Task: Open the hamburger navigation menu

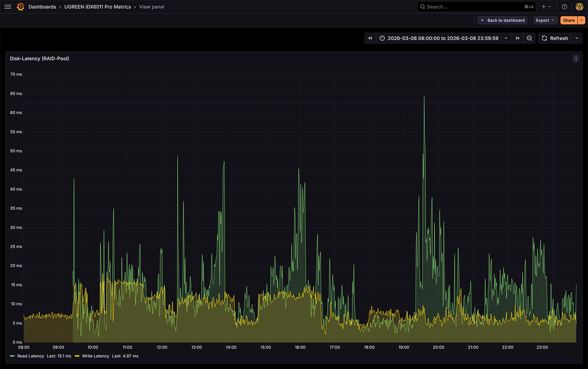Action: click(x=7, y=7)
